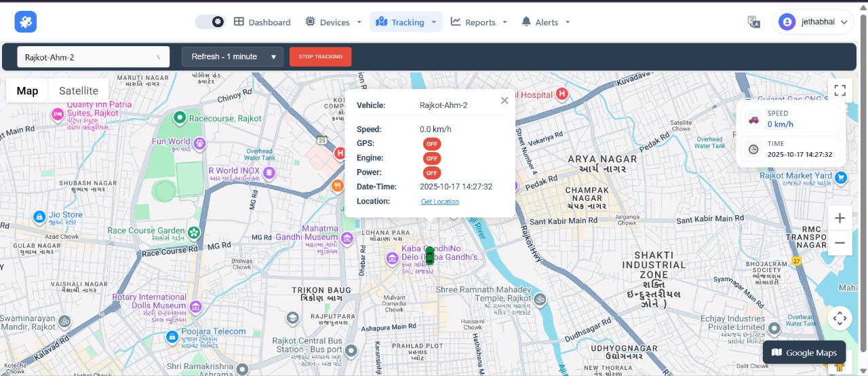Click the Google Maps button

coord(804,353)
